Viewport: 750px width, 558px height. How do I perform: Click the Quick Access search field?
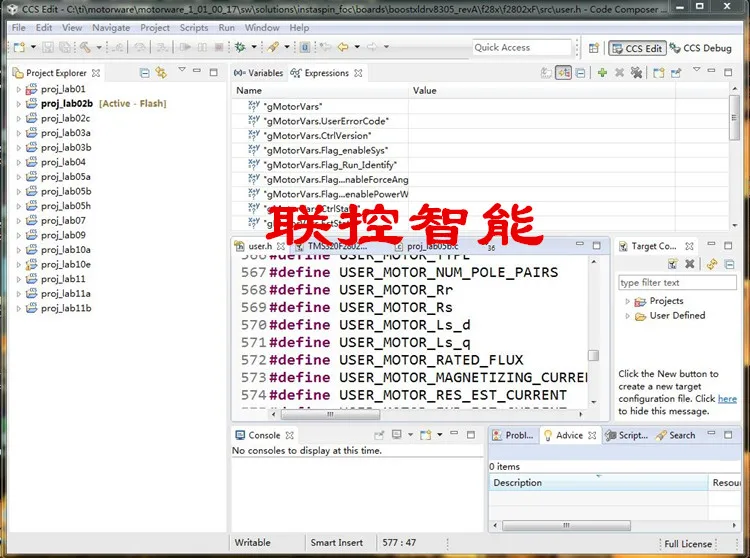click(x=521, y=47)
